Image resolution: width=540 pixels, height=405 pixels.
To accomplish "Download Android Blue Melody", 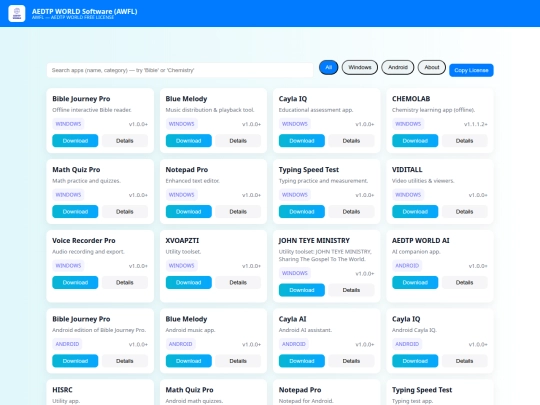I will pyautogui.click(x=188, y=361).
